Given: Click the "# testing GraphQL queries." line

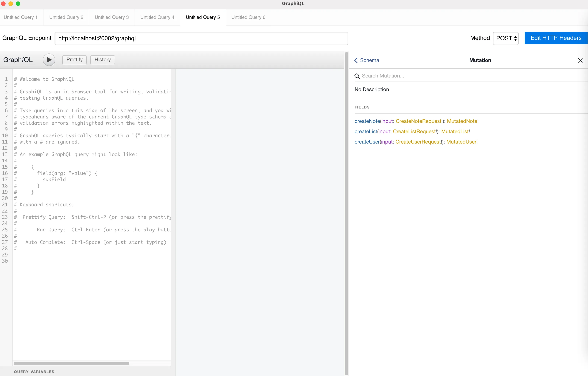Looking at the screenshot, I should (51, 98).
